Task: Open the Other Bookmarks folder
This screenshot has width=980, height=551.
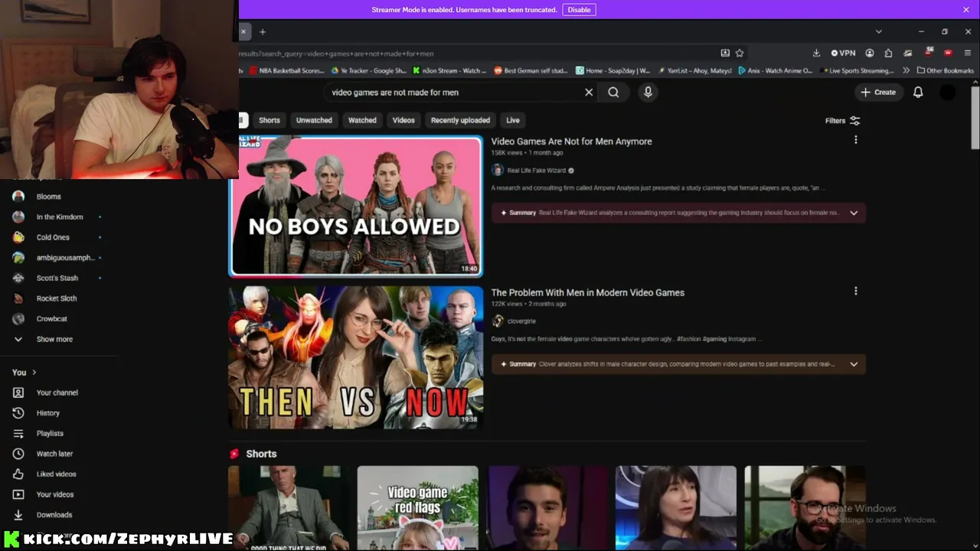Action: [945, 70]
